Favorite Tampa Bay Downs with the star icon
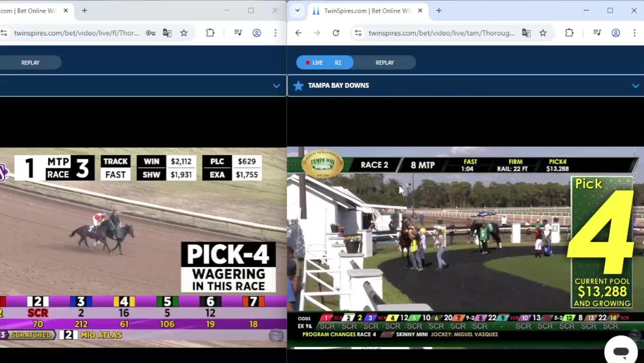 (x=298, y=86)
